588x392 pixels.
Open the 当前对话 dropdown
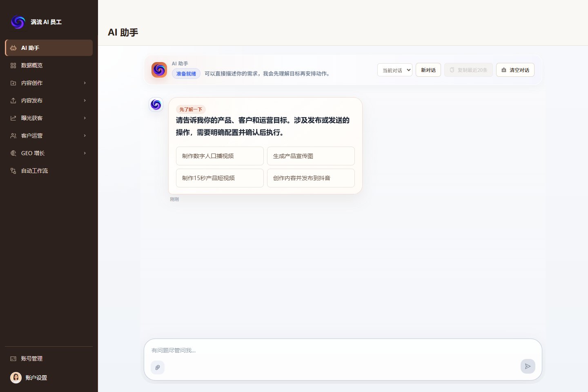pos(394,70)
